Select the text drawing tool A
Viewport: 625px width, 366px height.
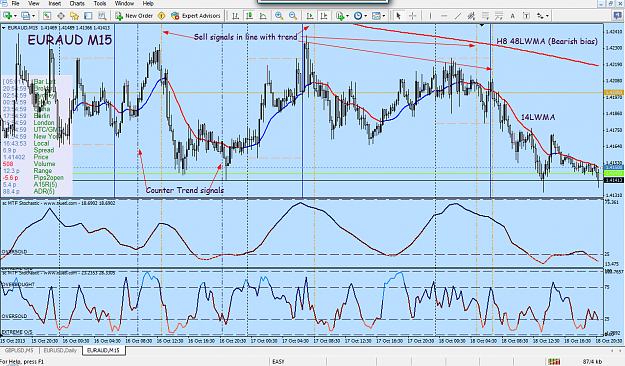coord(513,16)
